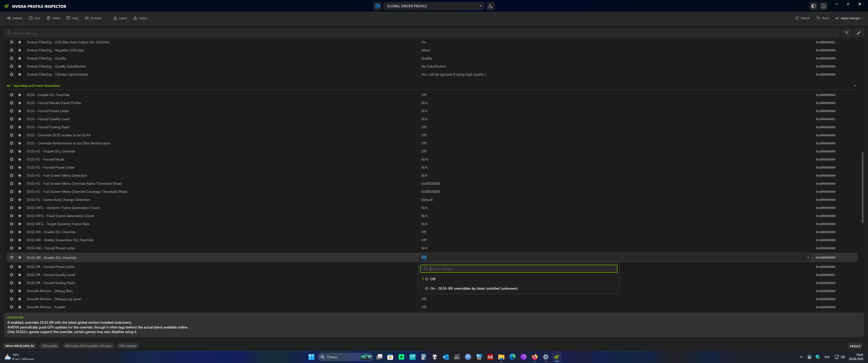Open the info (about) icon
The image size is (868, 363).
click(824, 6)
